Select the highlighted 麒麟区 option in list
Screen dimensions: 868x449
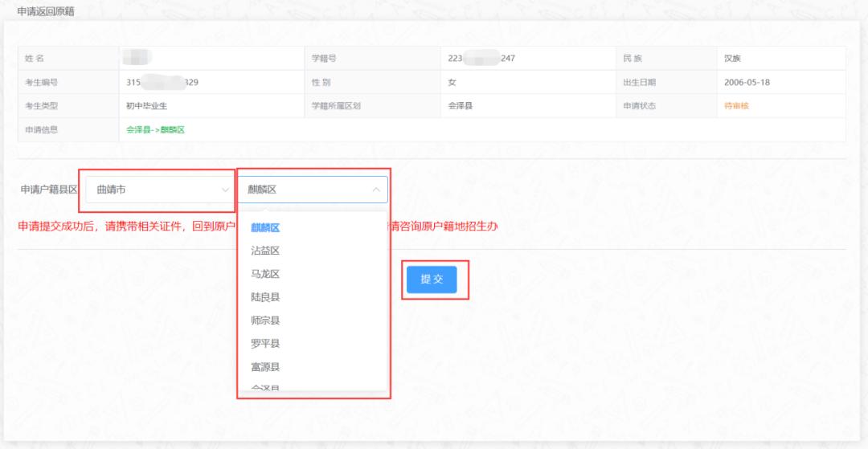(x=264, y=227)
